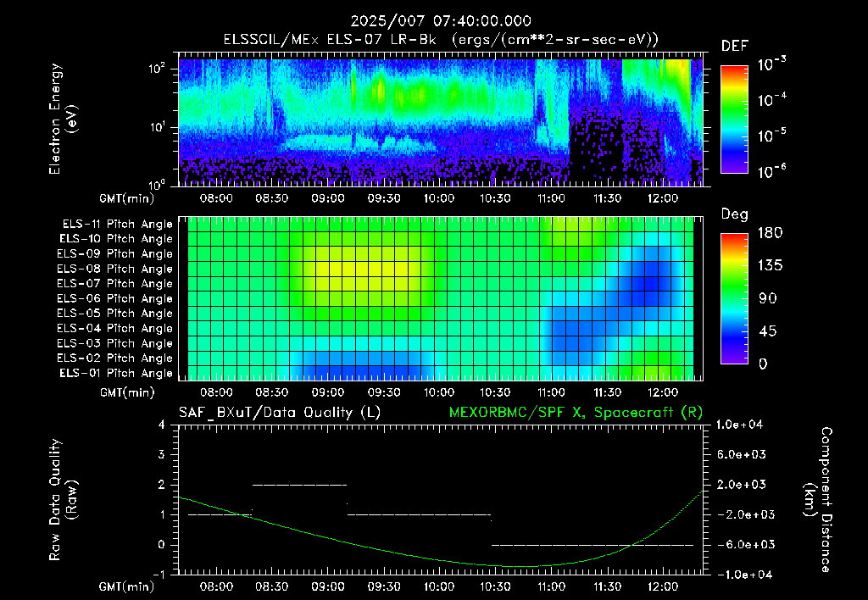Click the Deg pitch angle color bar
This screenshot has width=868, height=600.
[x=734, y=299]
